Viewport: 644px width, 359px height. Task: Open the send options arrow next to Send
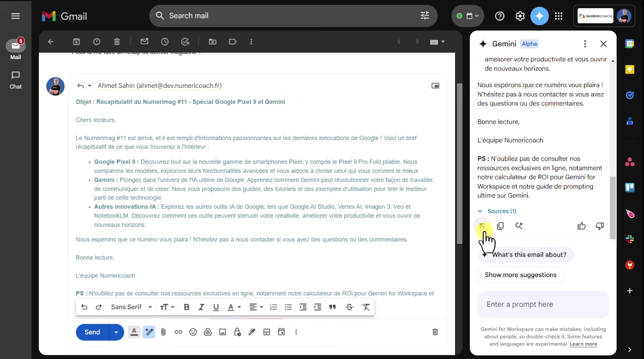point(116,332)
